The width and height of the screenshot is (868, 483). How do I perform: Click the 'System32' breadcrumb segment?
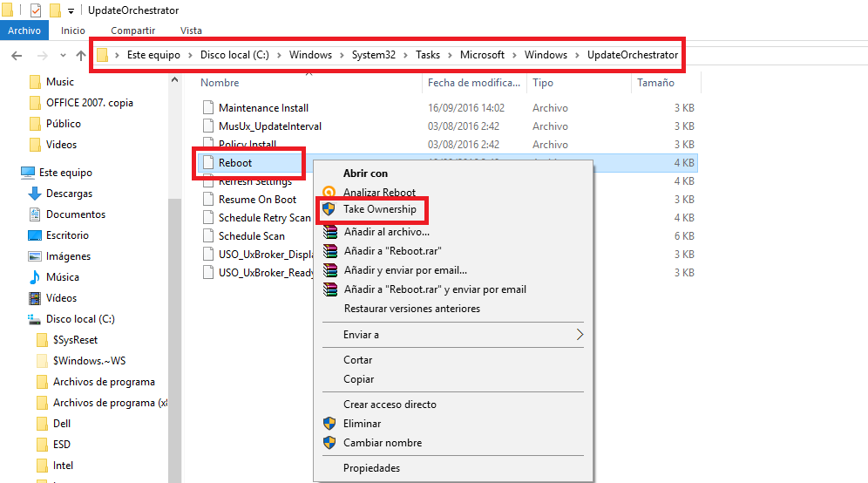coord(374,55)
